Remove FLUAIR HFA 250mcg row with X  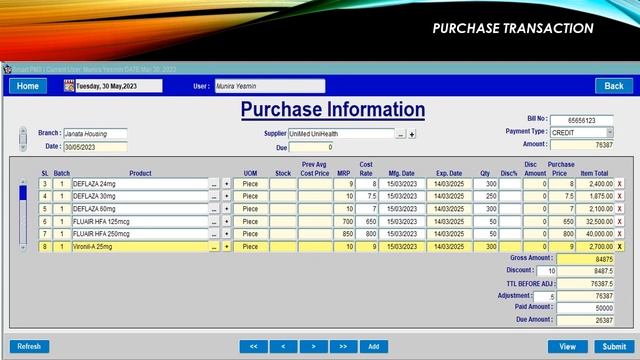(619, 234)
